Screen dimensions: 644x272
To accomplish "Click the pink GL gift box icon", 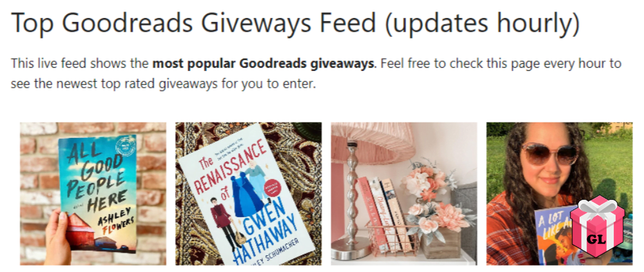I will click(598, 226).
